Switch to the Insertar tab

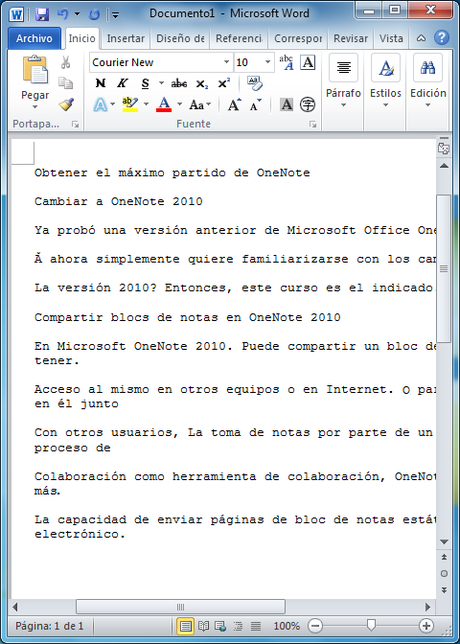click(125, 39)
